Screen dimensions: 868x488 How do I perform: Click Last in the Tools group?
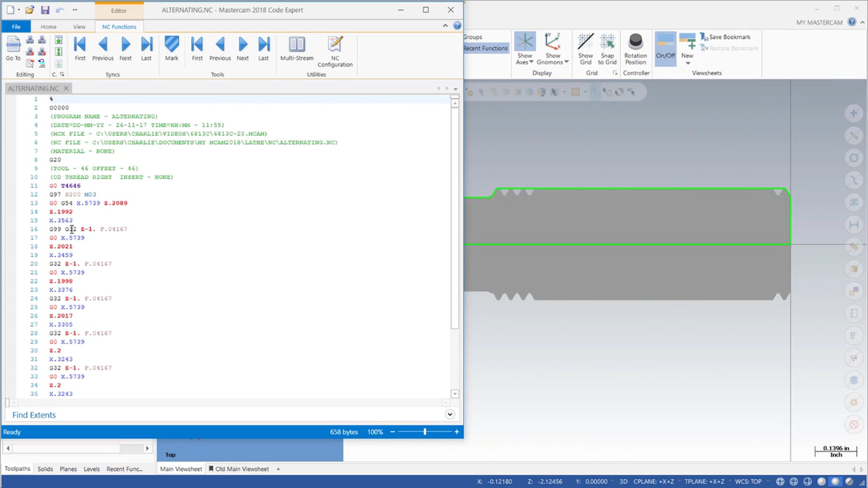coord(264,48)
